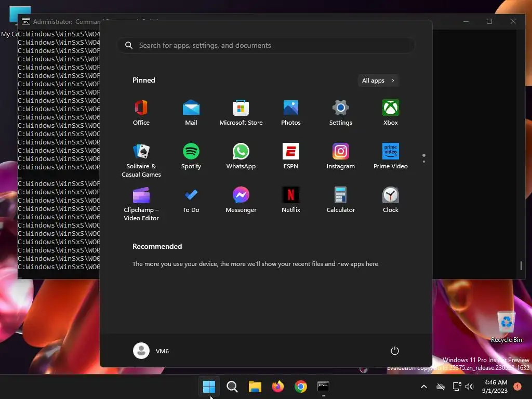
Task: Open the notification bell badge
Action: [517, 387]
